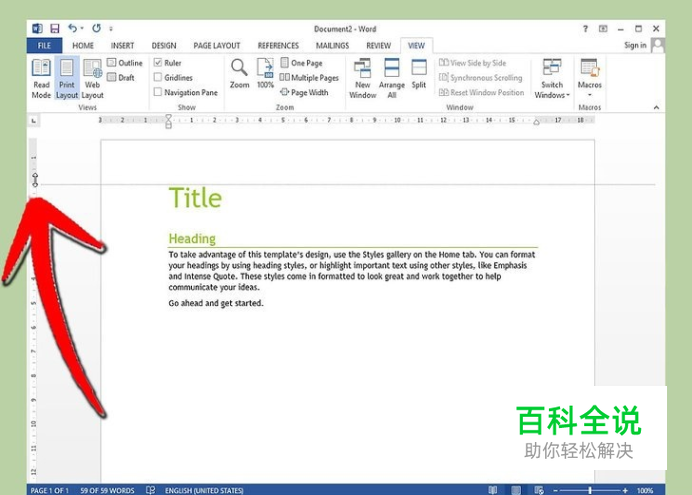692x495 pixels.
Task: Click the zoom slider handle
Action: point(590,490)
